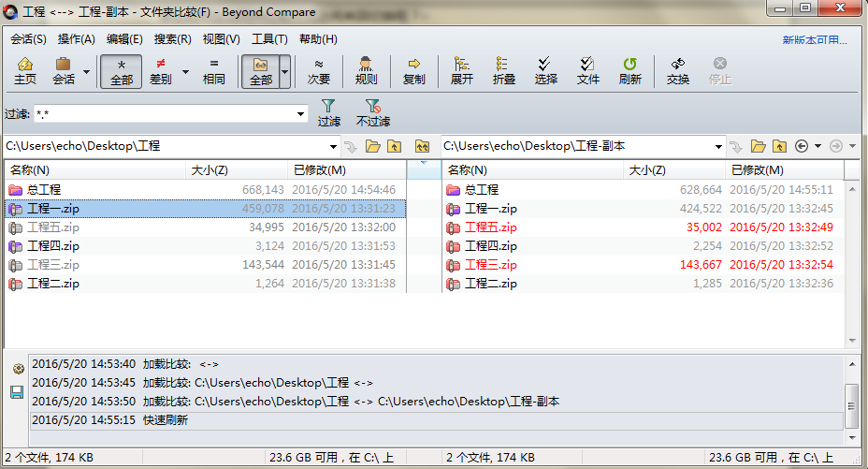This screenshot has width=868, height=469.
Task: Open the 编辑(E) menu
Action: (x=124, y=39)
